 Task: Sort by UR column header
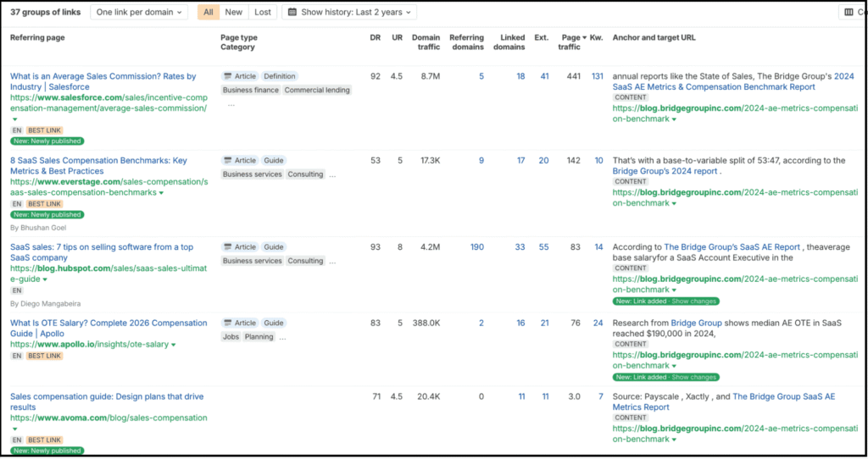tap(397, 37)
